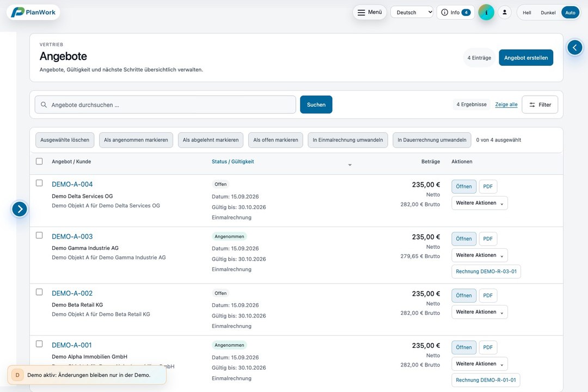The width and height of the screenshot is (588, 392).
Task: Switch to the Dunkel theme
Action: (x=548, y=13)
